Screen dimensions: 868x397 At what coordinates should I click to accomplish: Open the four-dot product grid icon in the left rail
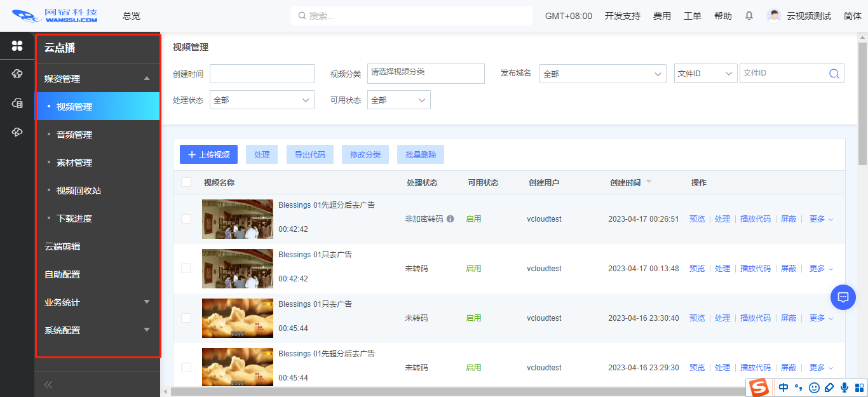click(x=17, y=46)
